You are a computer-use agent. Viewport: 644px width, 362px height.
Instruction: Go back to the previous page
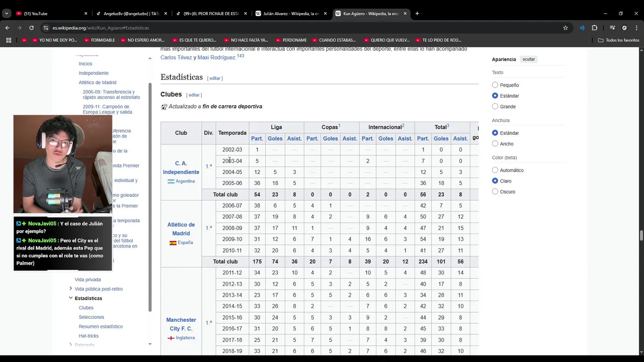coord(8,28)
